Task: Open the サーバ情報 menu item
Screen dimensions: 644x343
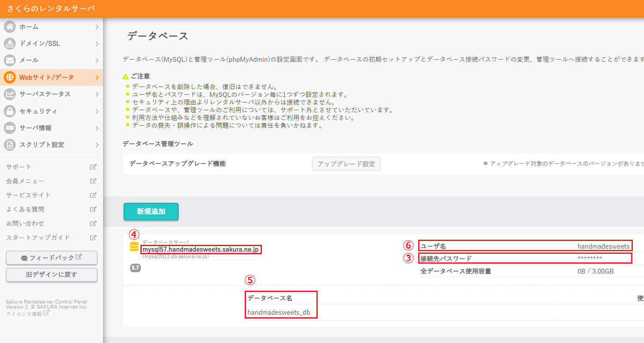Action: tap(52, 128)
